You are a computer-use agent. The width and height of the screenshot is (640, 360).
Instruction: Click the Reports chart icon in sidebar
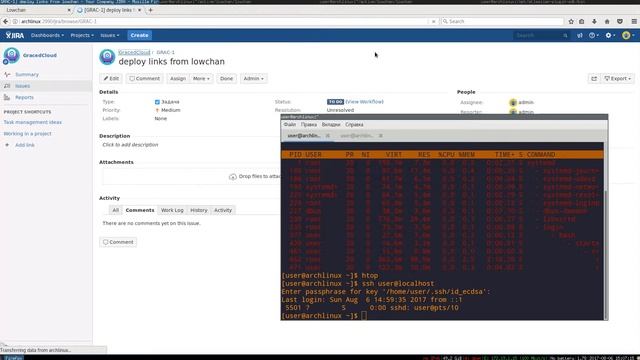click(7, 98)
